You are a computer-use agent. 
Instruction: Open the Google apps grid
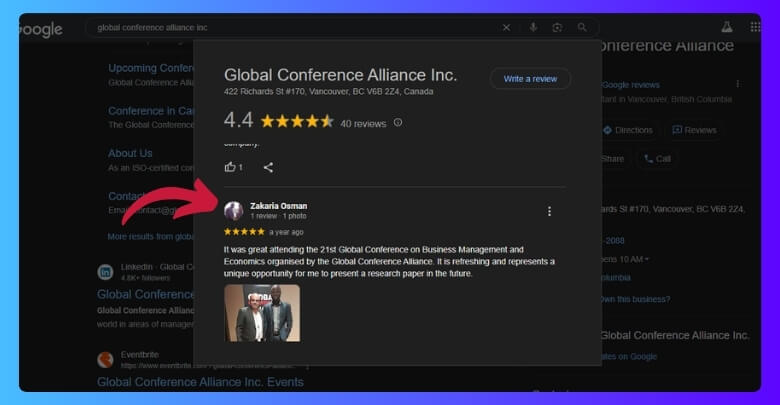pyautogui.click(x=755, y=27)
